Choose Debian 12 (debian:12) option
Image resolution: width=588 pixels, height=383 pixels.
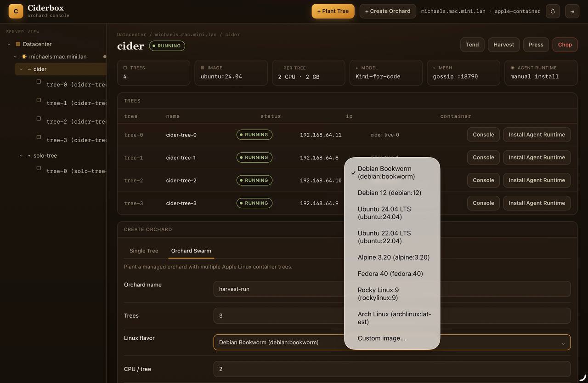click(x=392, y=193)
